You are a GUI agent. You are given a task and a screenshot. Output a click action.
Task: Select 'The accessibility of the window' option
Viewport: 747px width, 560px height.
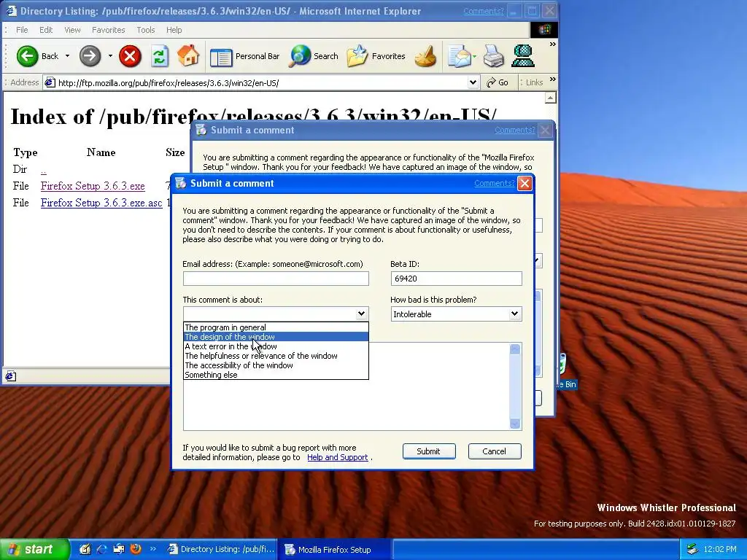276,365
